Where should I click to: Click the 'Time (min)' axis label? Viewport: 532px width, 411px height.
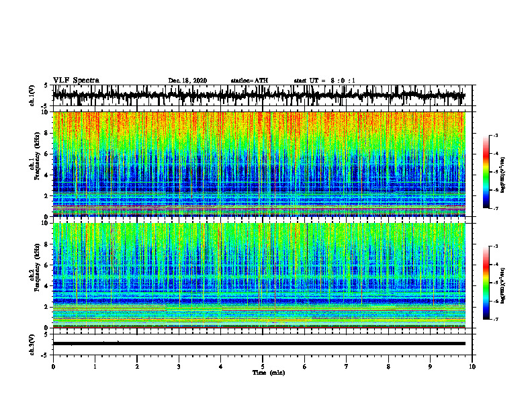pos(269,373)
